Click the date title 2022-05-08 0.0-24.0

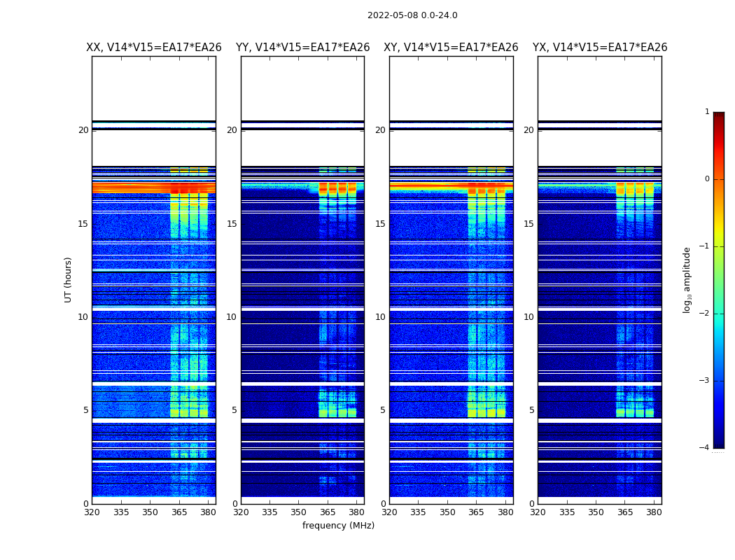pyautogui.click(x=412, y=15)
